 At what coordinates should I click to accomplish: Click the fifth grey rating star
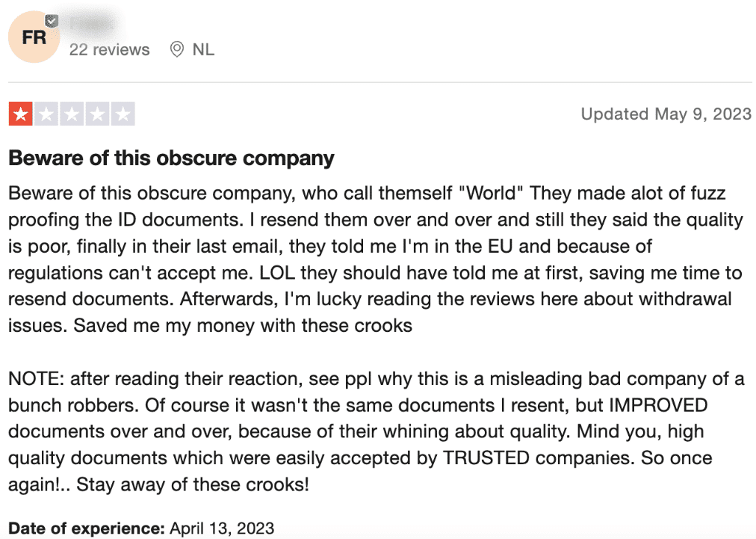123,114
